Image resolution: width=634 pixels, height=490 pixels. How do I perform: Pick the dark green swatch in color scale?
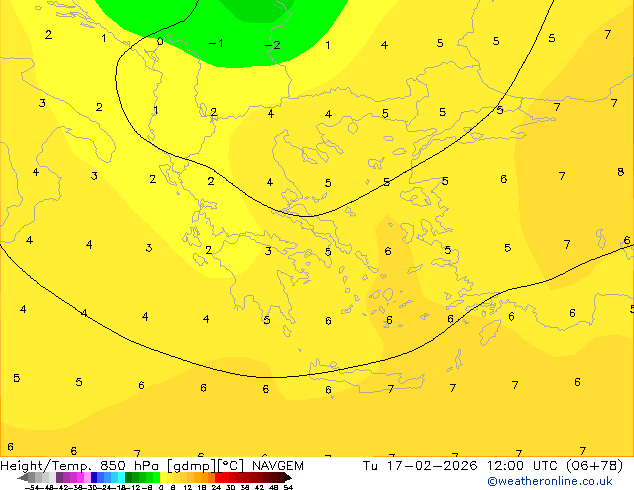coord(129,477)
